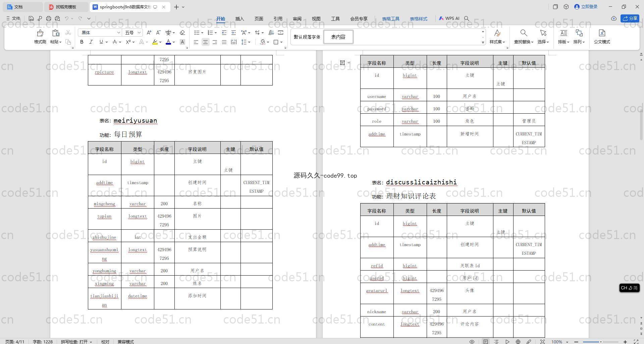Screen dimensions: 644x344
Task: Zoom out with the minus icon
Action: click(577, 342)
